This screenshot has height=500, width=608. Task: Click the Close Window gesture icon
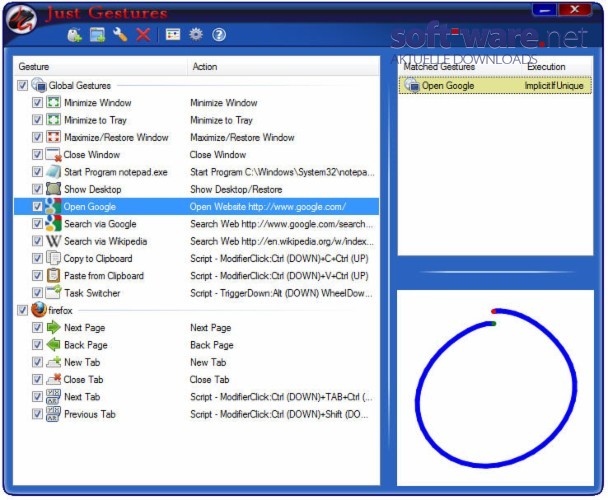tap(54, 155)
